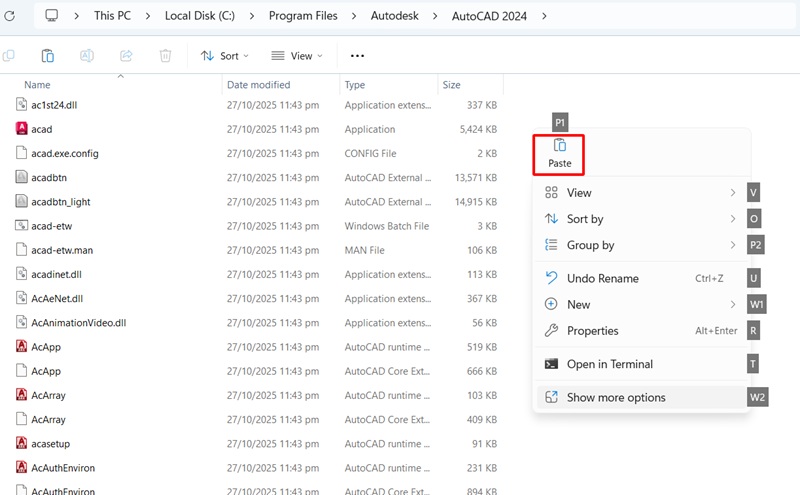800x495 pixels.
Task: Select the acad.exe.config file name
Action: [x=65, y=153]
